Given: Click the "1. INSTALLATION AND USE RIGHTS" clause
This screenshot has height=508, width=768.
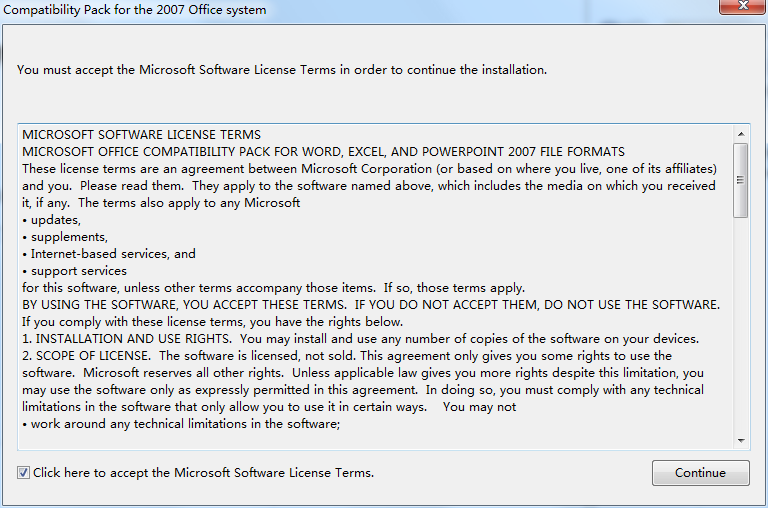Looking at the screenshot, I should click(x=130, y=338).
